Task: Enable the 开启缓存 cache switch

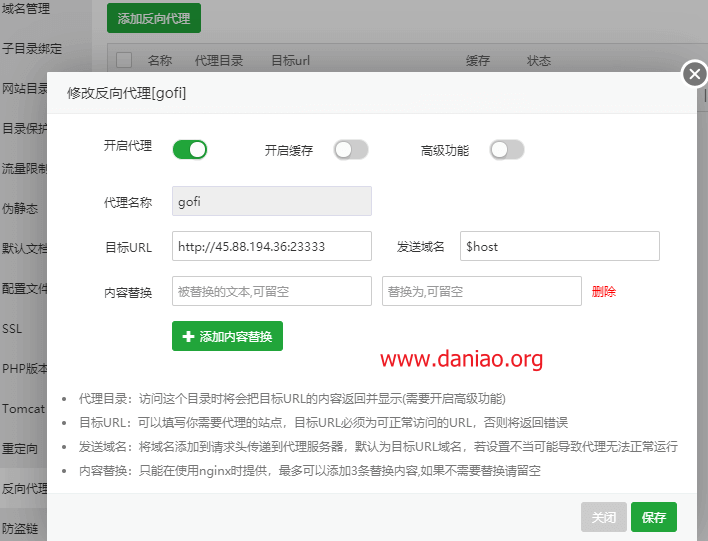Action: point(350,149)
